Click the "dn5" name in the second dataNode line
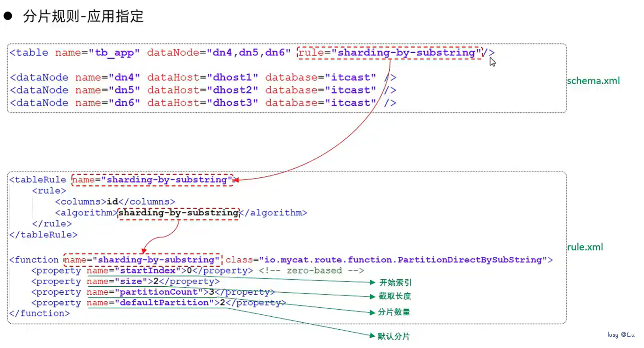The image size is (644, 348). (124, 90)
